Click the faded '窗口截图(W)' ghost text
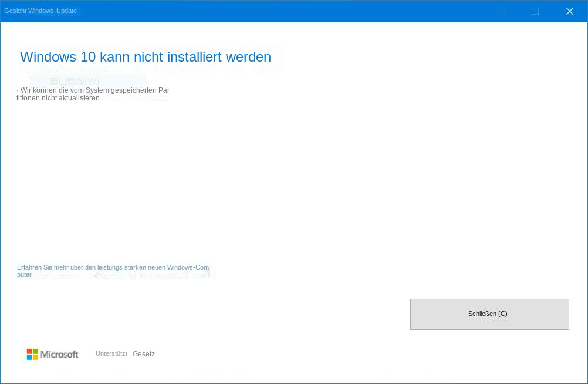588x384 pixels. 75,81
